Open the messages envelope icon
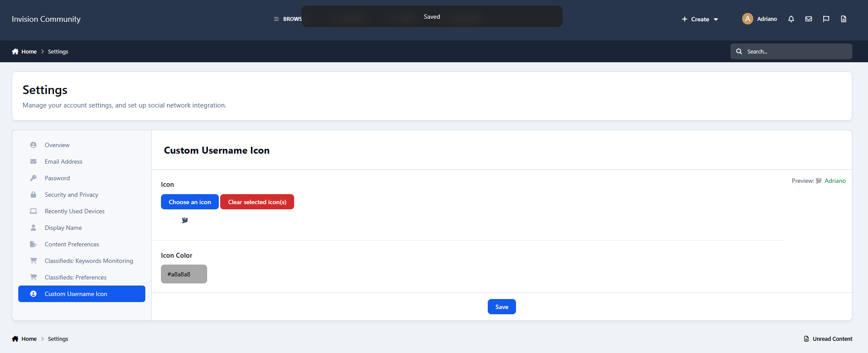 pos(808,19)
